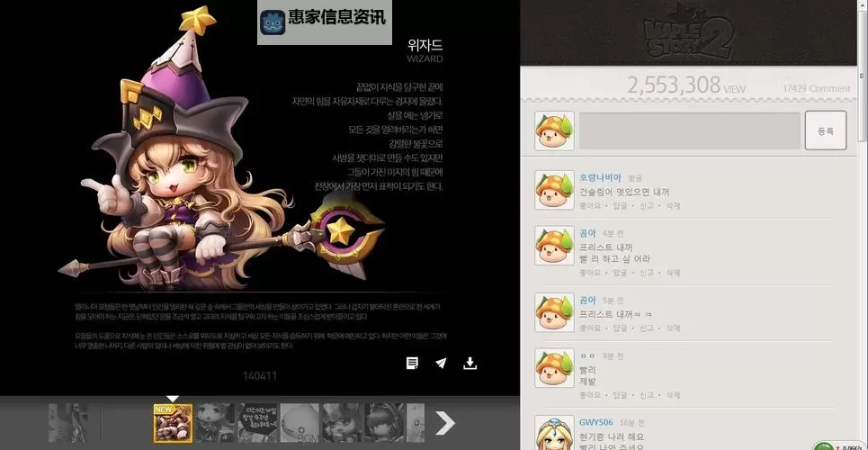Click 삭제 under 빨 리 하고 싶 어라
The width and height of the screenshot is (868, 450).
pos(673,273)
